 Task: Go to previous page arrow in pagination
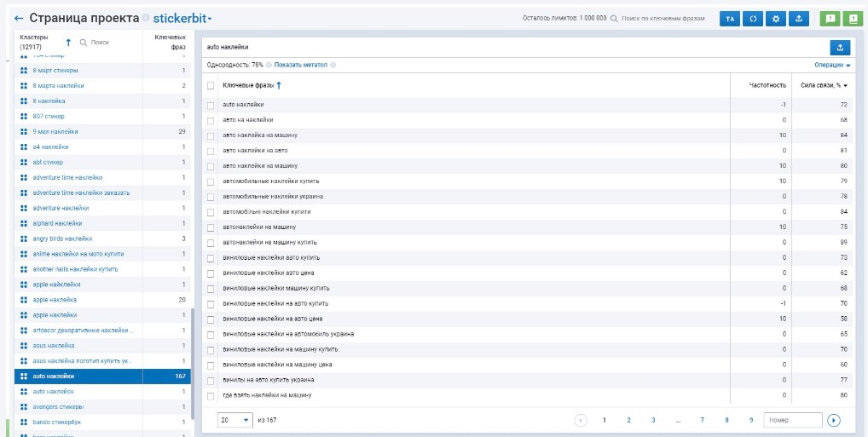click(x=581, y=421)
